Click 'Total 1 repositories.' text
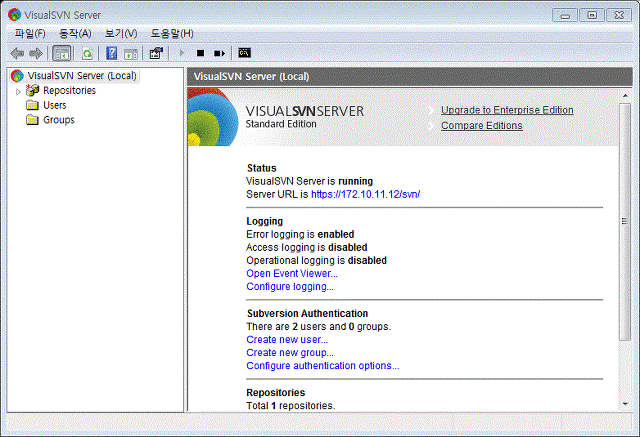640x437 pixels. tap(291, 406)
